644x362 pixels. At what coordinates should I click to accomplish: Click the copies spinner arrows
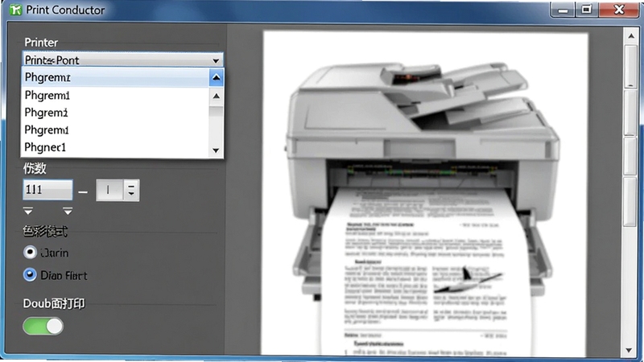[131, 190]
